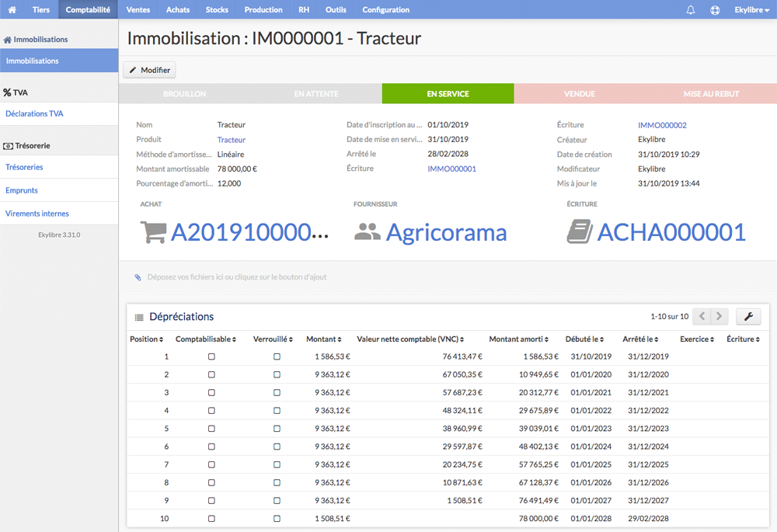Open the Production menu
The width and height of the screenshot is (777, 532).
pos(263,9)
